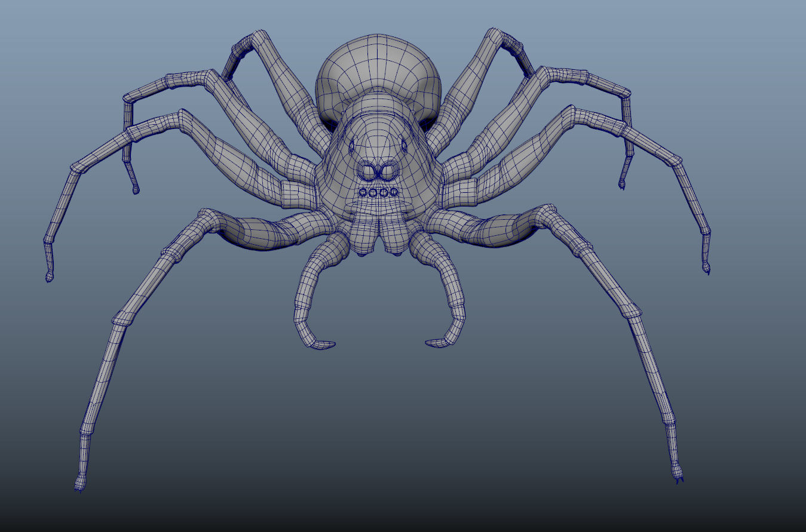The width and height of the screenshot is (806, 532).
Task: Click the spider's left large eye
Action: pyautogui.click(x=368, y=172)
